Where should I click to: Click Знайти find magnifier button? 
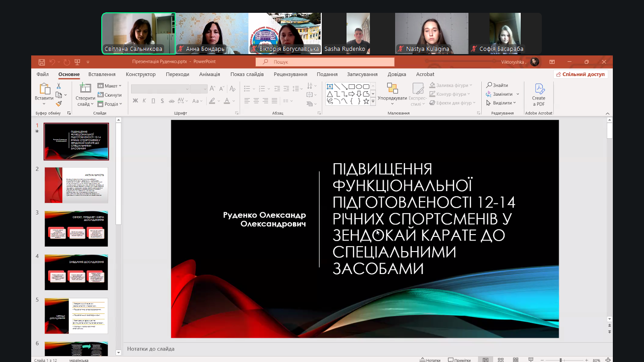(497, 85)
